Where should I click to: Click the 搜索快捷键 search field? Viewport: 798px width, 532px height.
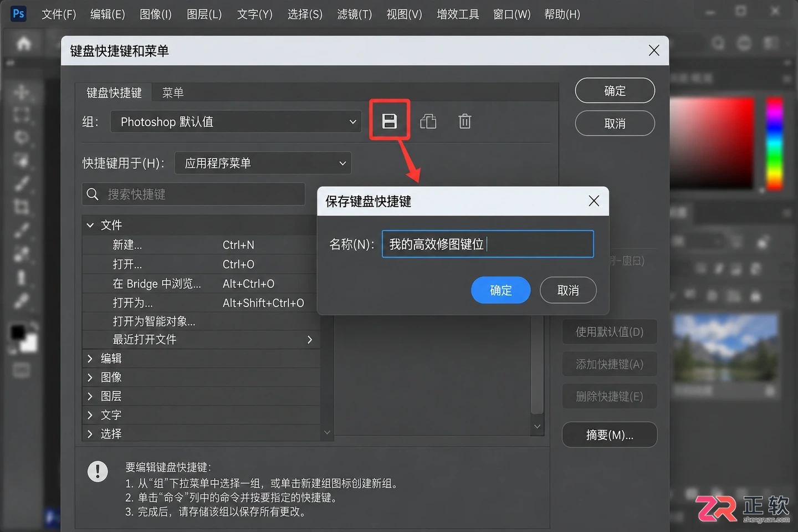point(193,194)
